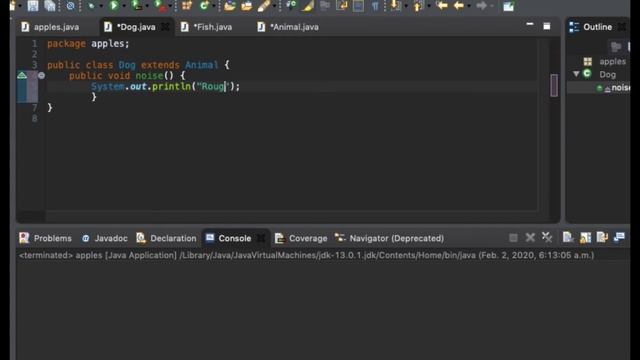Click the Run Last Tool icon with red toolbox
The image size is (640, 360).
coord(159,6)
